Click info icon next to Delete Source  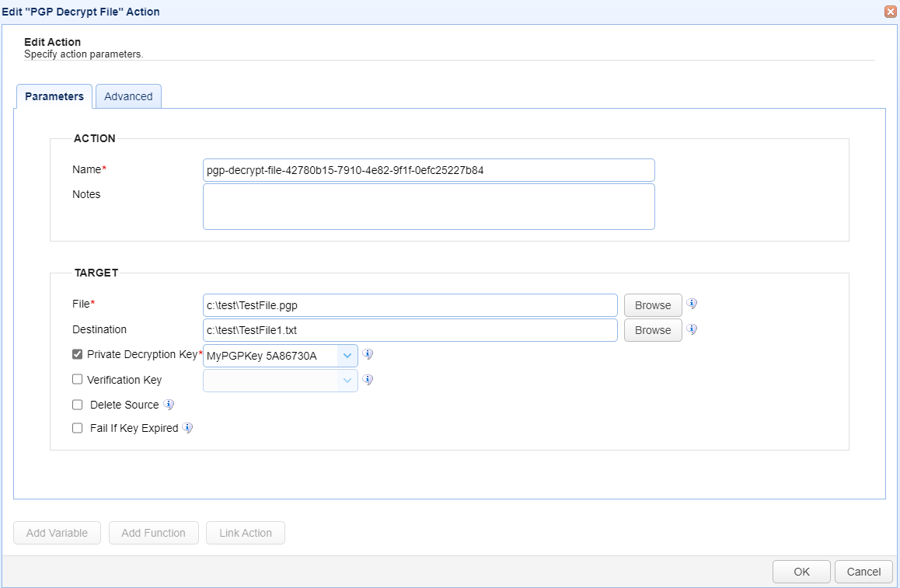(169, 405)
